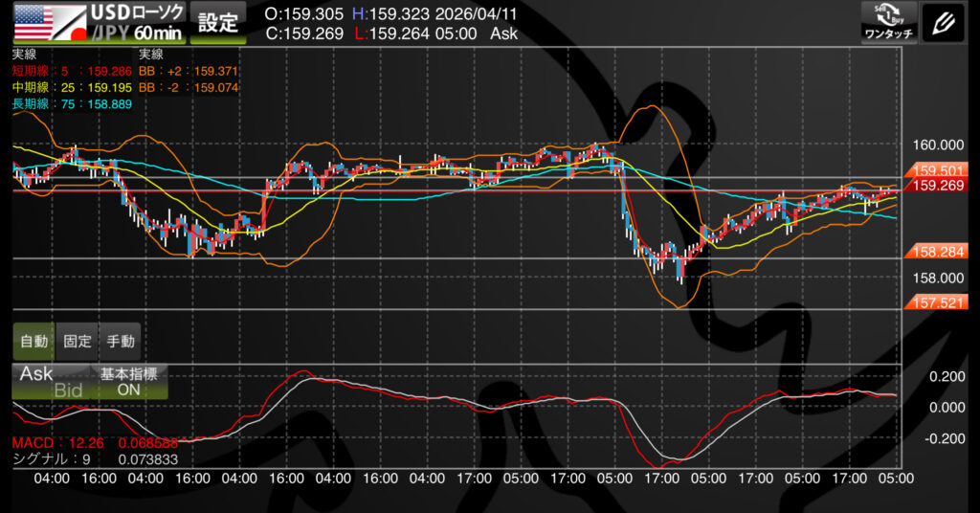Select 固定 scale mode
The image size is (980, 513).
click(x=78, y=340)
